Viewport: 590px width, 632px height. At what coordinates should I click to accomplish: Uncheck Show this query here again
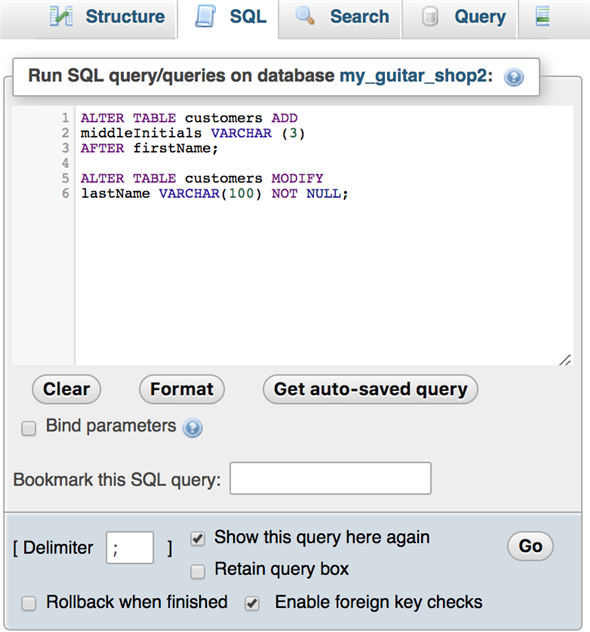coord(197,539)
